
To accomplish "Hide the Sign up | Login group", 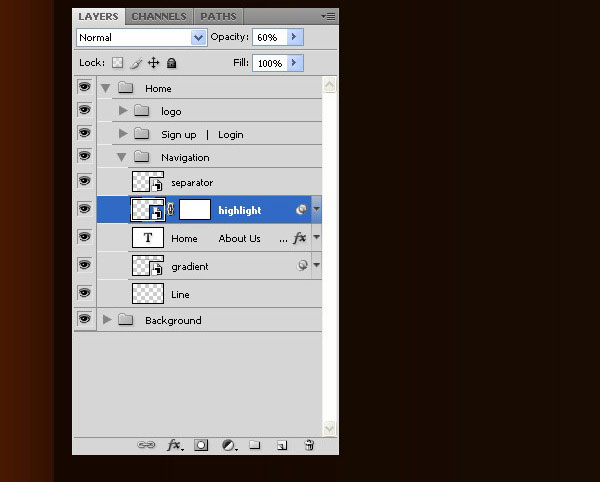I will (84, 133).
